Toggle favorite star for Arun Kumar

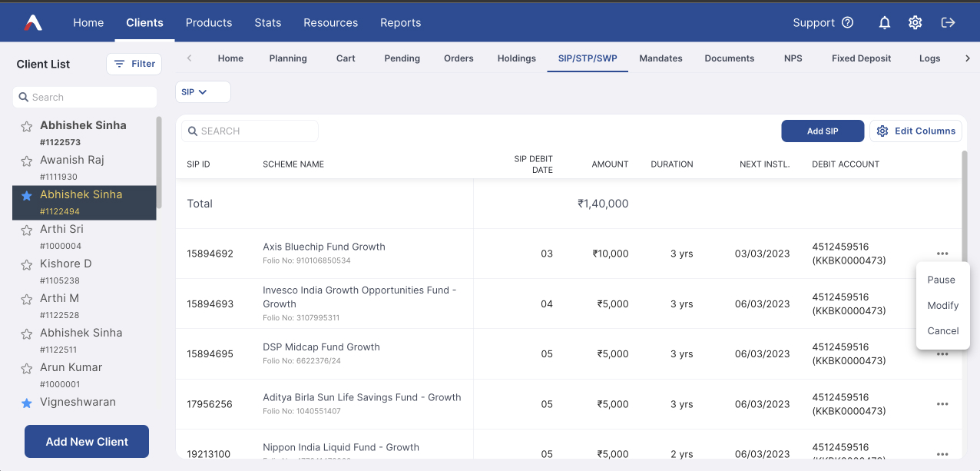27,368
